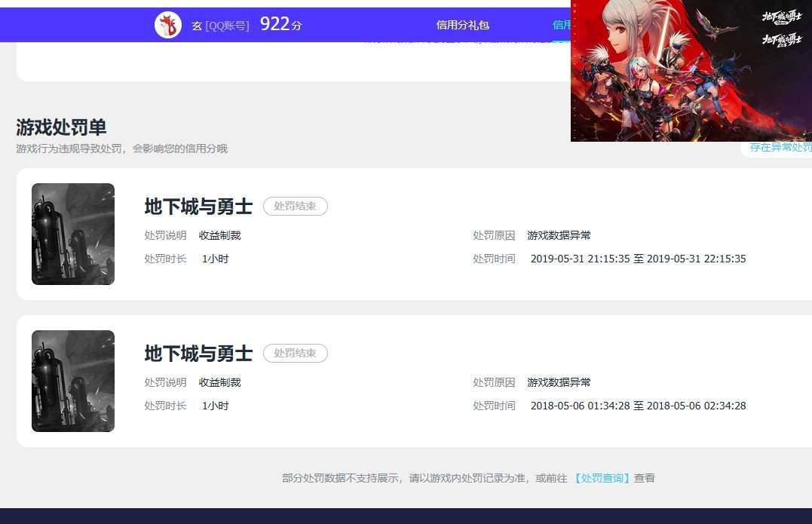Click the 处罚结束 badge on the 2018 penalty card
812x524 pixels.
tap(296, 353)
